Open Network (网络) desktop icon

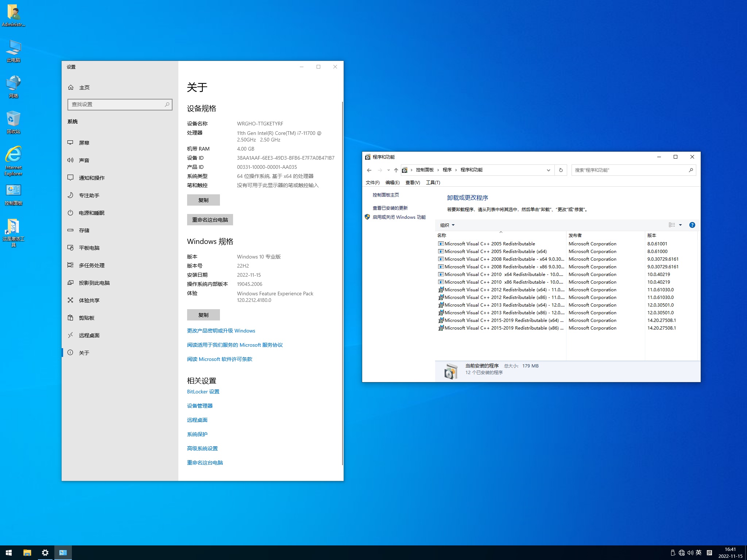(13, 87)
